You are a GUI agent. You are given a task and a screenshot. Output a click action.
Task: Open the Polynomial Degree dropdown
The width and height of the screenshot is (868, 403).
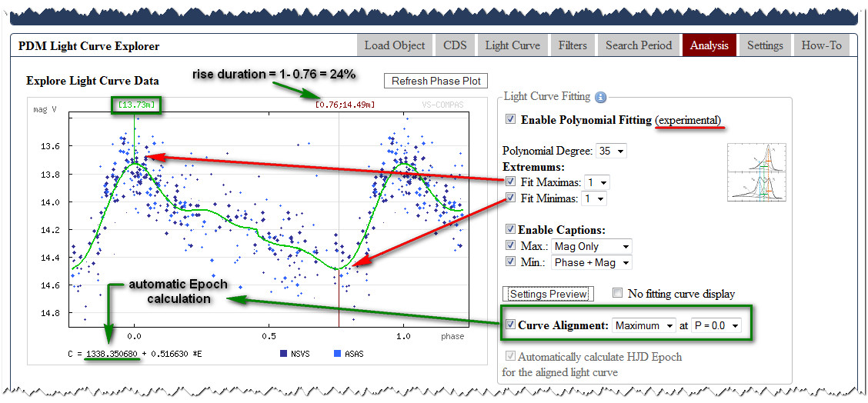point(612,151)
